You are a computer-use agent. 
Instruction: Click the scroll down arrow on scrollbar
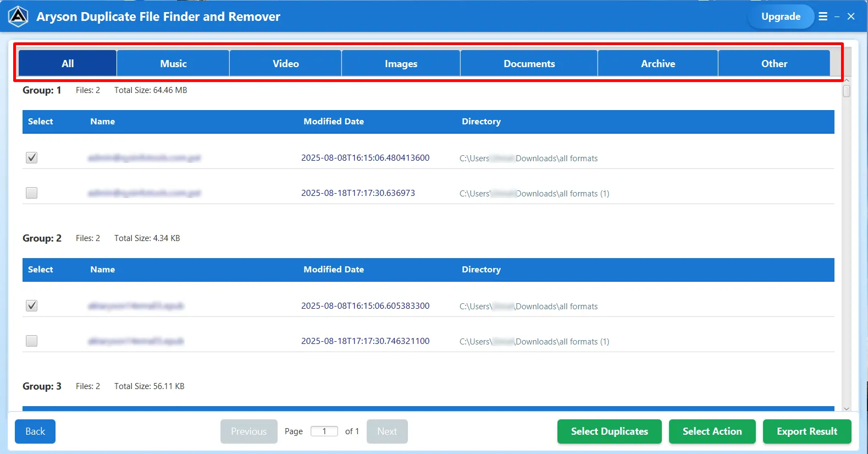[x=847, y=408]
